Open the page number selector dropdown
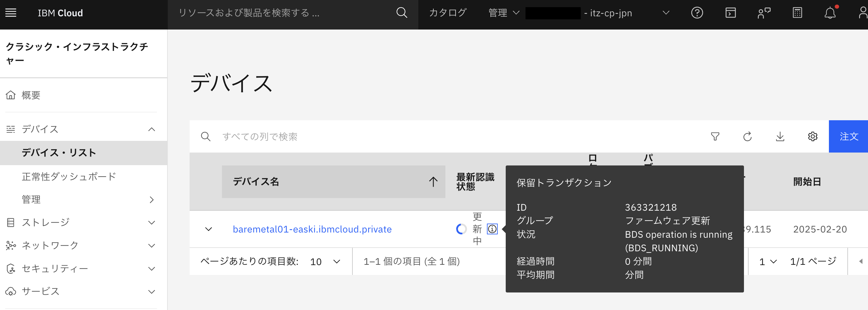Screen dimensions: 868x310 click(768, 261)
